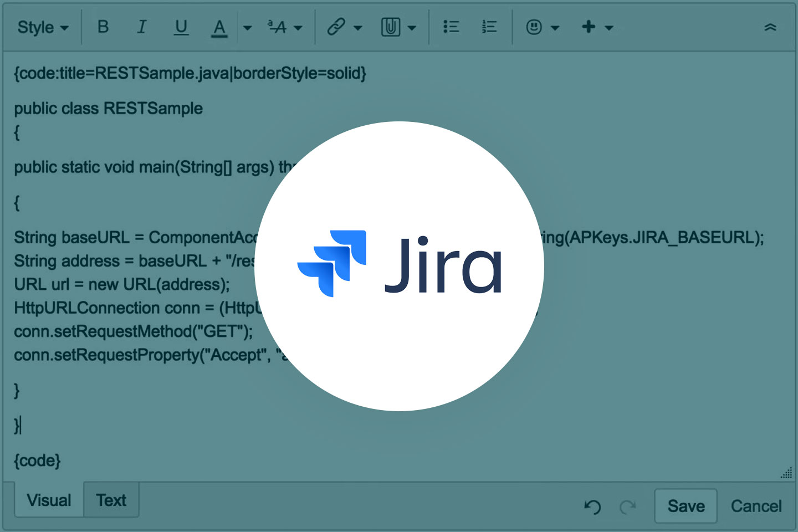Open the Style dropdown
The width and height of the screenshot is (798, 532).
coord(42,27)
